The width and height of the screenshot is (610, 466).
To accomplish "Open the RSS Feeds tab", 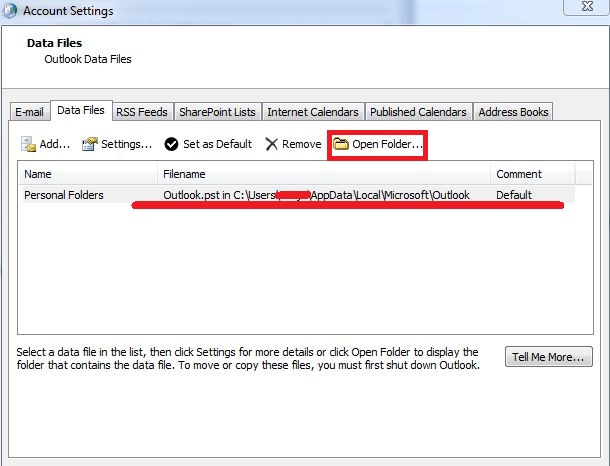I will pos(143,112).
